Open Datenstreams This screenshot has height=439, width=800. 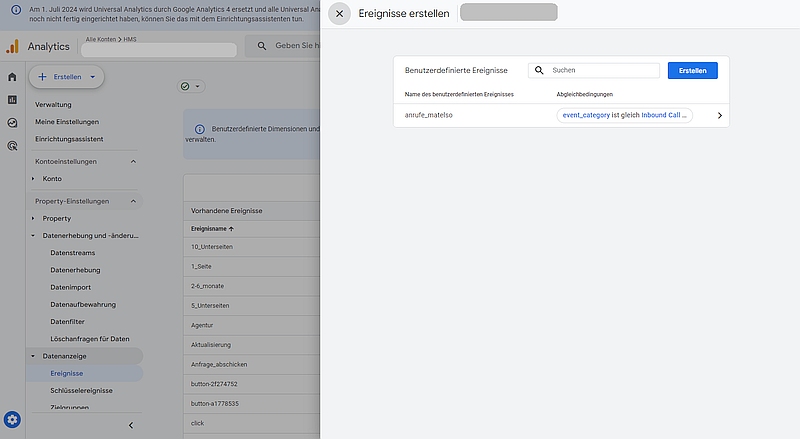[x=72, y=253]
